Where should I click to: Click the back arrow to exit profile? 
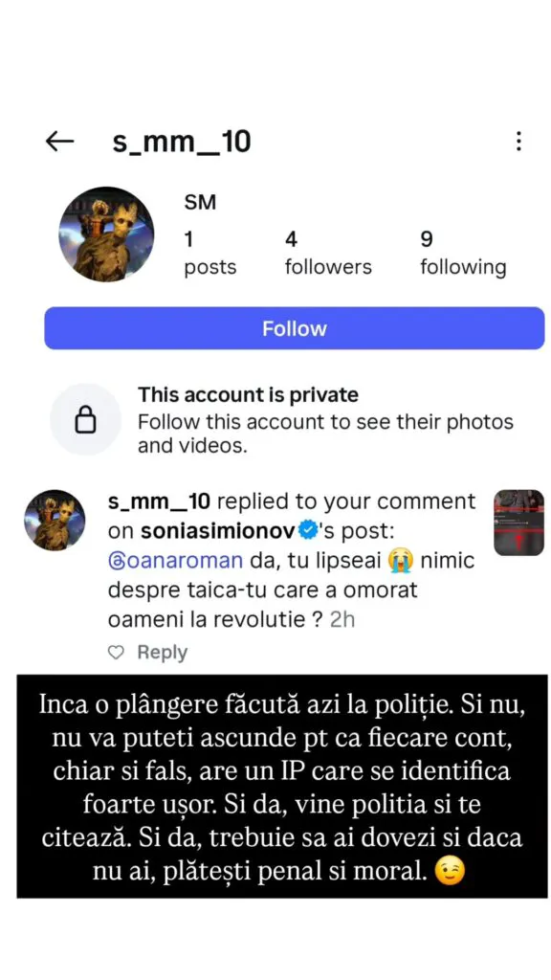point(59,141)
